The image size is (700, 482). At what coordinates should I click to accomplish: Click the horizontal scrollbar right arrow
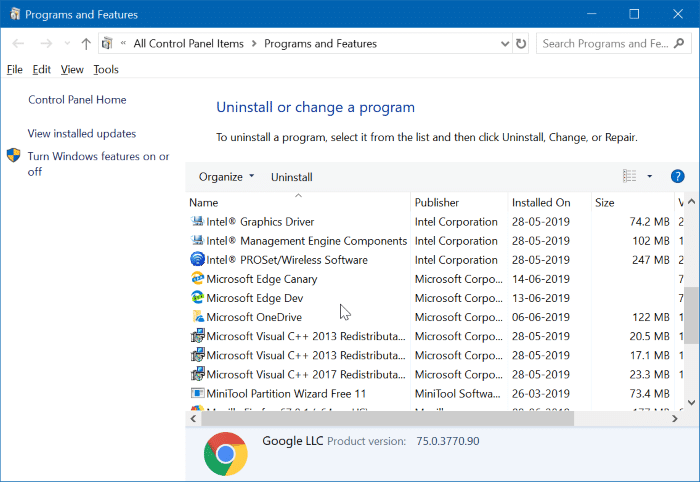coord(675,419)
